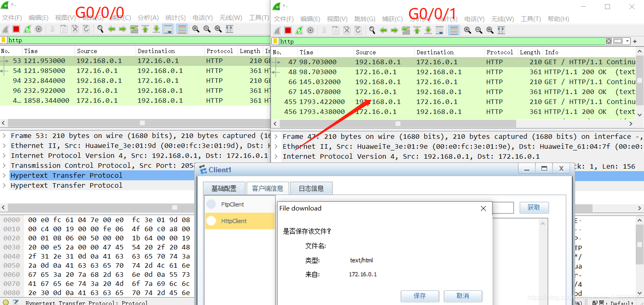The height and width of the screenshot is (305, 644).
Task: Open filter bookmark in G0/0/1 window
Action: tap(276, 41)
